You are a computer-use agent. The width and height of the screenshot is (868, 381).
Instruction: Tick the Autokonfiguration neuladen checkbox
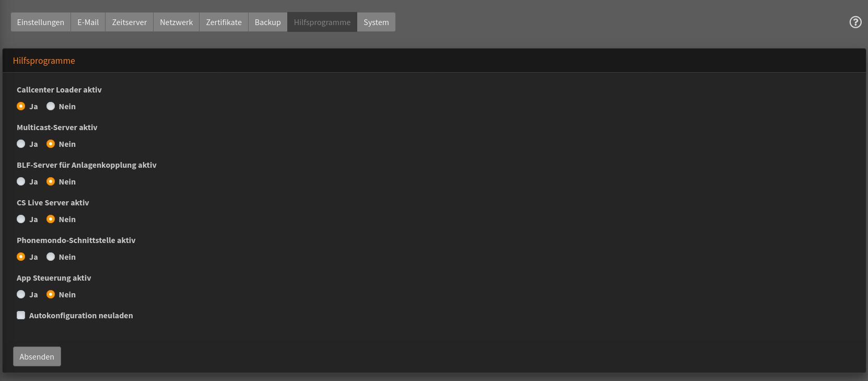[x=21, y=315]
